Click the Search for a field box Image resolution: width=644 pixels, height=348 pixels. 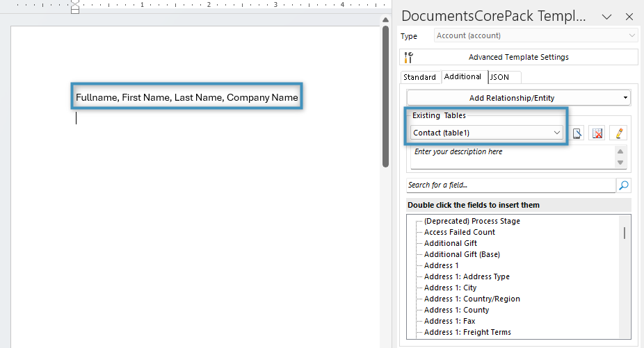[511, 185]
